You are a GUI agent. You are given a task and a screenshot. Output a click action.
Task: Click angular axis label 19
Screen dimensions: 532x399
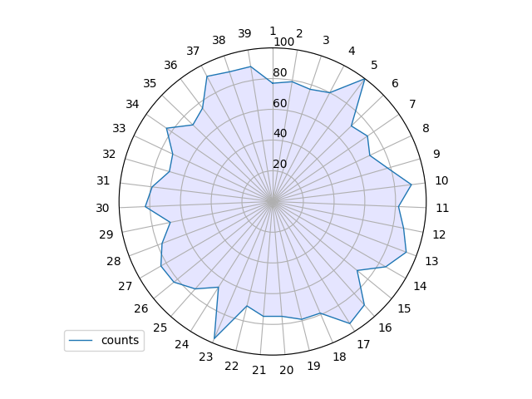pyautogui.click(x=313, y=366)
